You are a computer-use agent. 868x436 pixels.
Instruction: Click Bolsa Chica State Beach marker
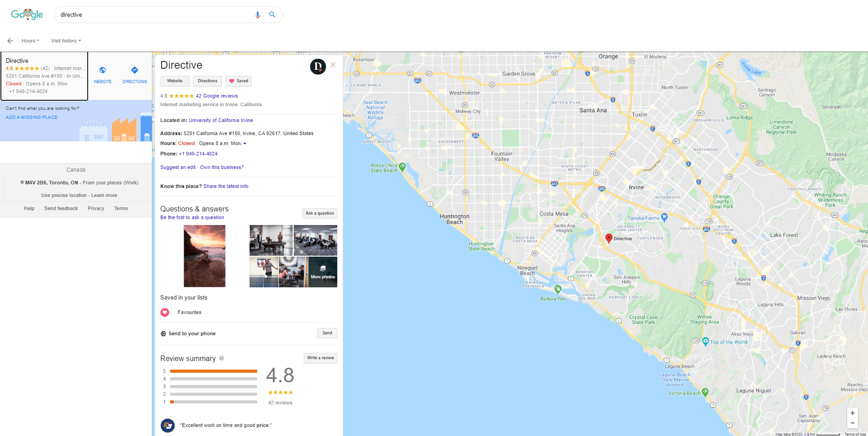click(x=402, y=167)
